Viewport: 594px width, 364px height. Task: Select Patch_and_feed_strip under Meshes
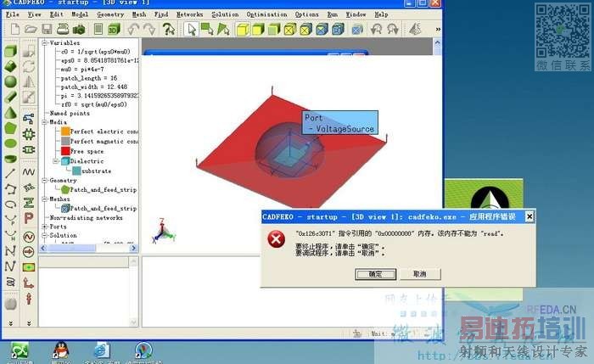(x=103, y=209)
